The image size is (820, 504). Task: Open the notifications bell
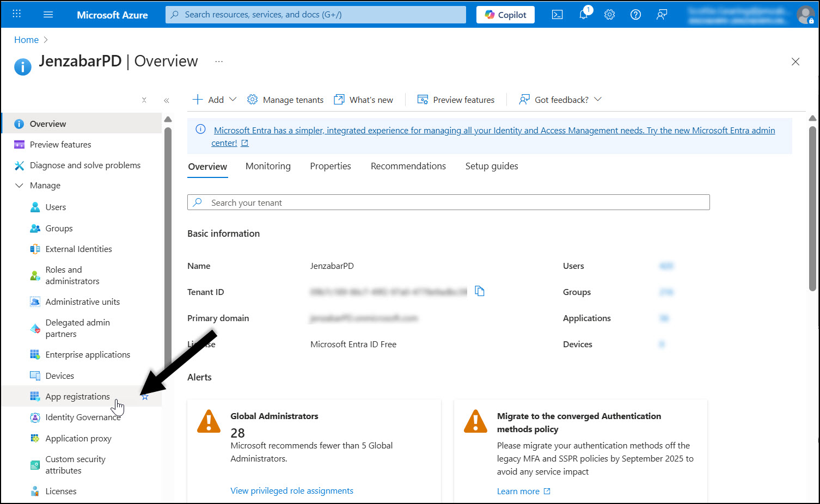tap(583, 15)
